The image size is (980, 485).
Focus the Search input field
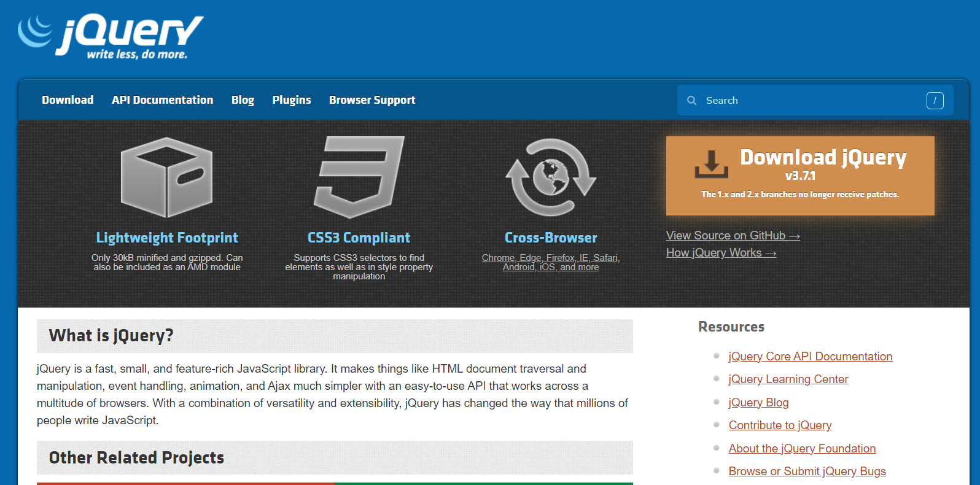tap(815, 100)
